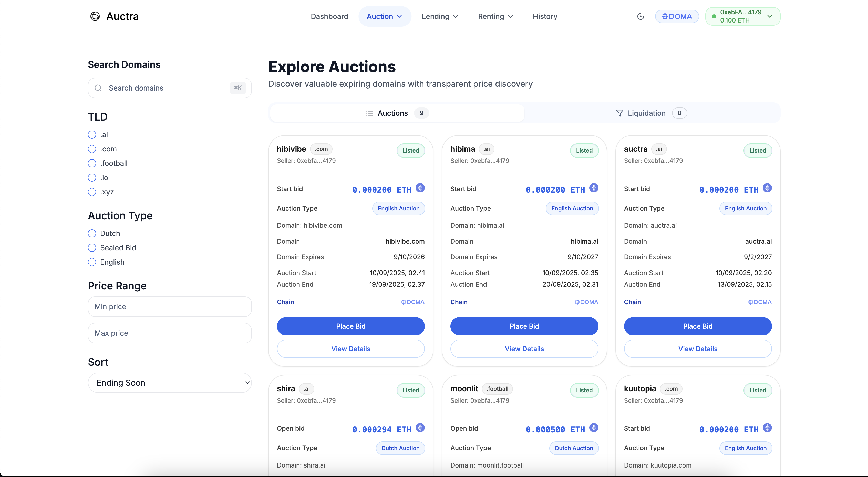Click the Auctra logo icon
Viewport: 868px width, 477px height.
coord(95,16)
